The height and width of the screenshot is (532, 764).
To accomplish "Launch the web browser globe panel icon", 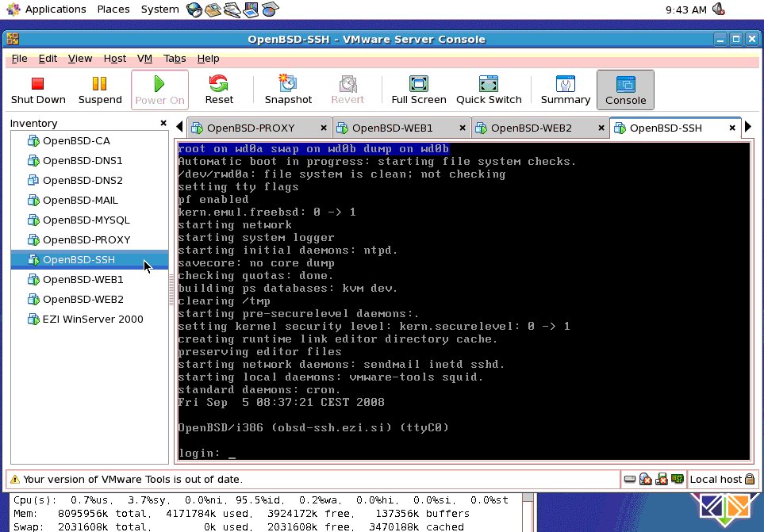I will pyautogui.click(x=194, y=10).
